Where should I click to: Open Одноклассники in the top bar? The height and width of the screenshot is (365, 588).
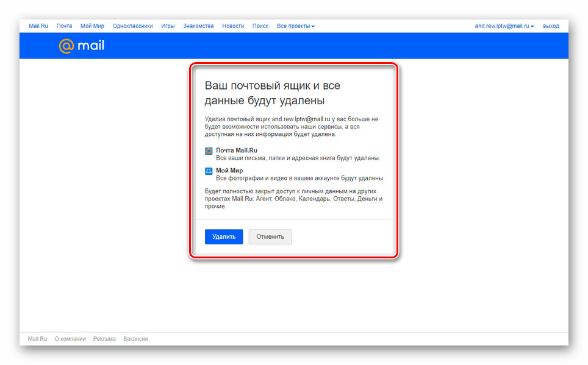point(132,26)
